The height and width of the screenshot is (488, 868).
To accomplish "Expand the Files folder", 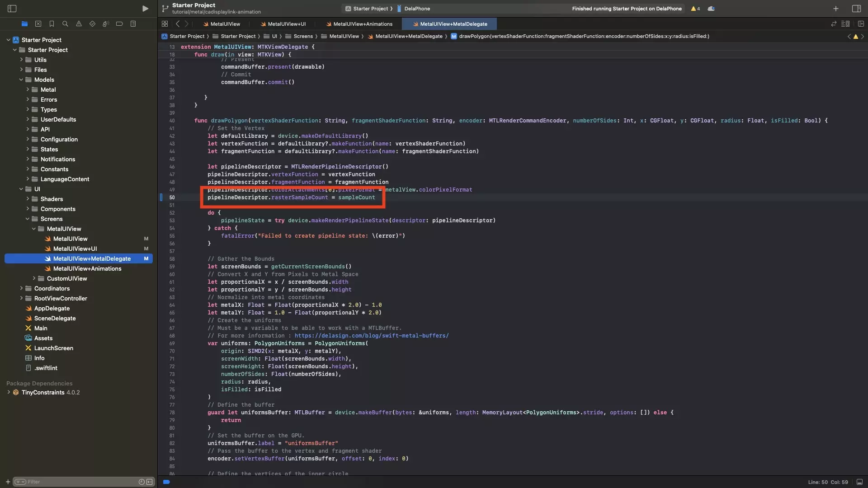I will 21,70.
